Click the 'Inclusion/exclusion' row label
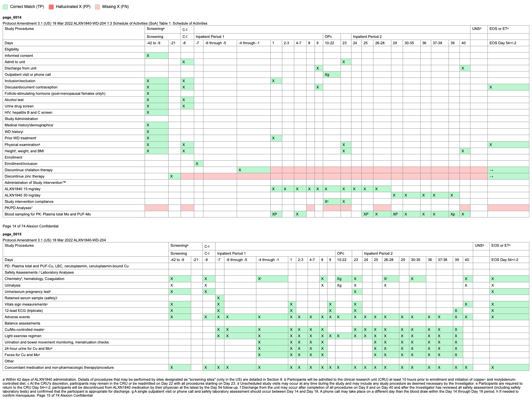The width and height of the screenshot is (532, 400). click(x=20, y=81)
